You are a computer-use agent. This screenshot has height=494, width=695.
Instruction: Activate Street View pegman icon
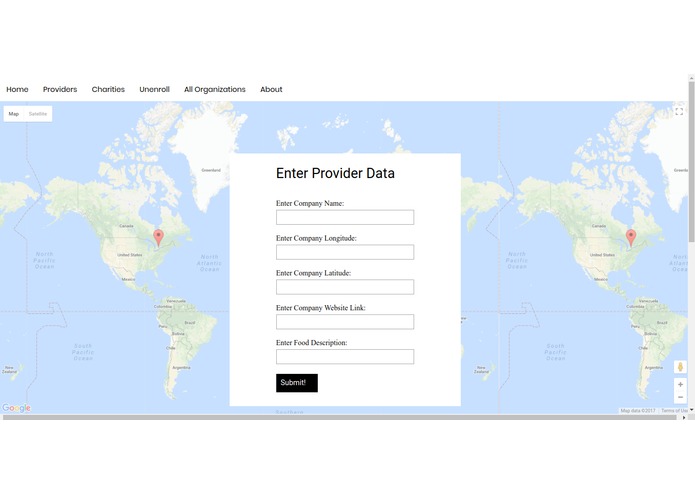pos(680,367)
